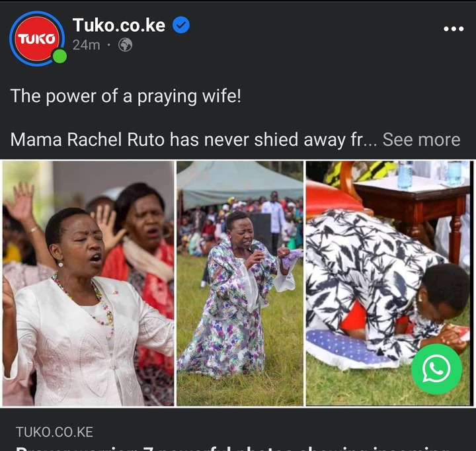Open photo of woman bowing on cushion
The height and width of the screenshot is (451, 476).
[388, 283]
